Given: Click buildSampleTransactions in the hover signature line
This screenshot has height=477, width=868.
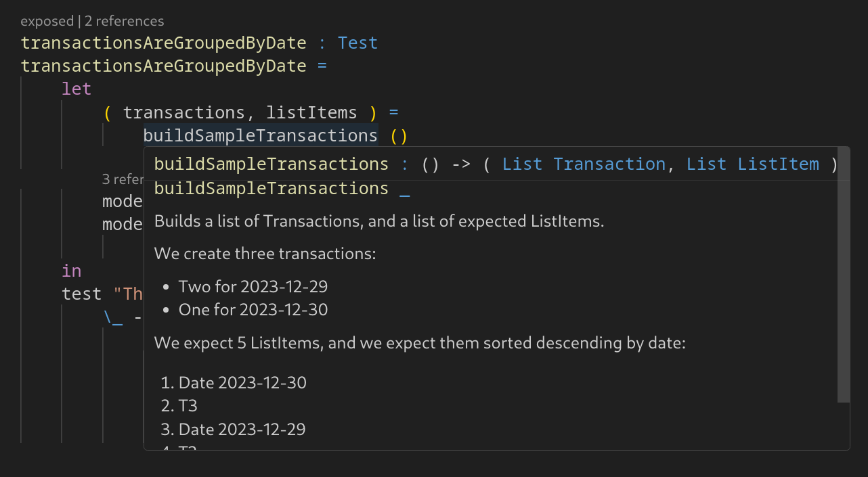Looking at the screenshot, I should (x=272, y=164).
